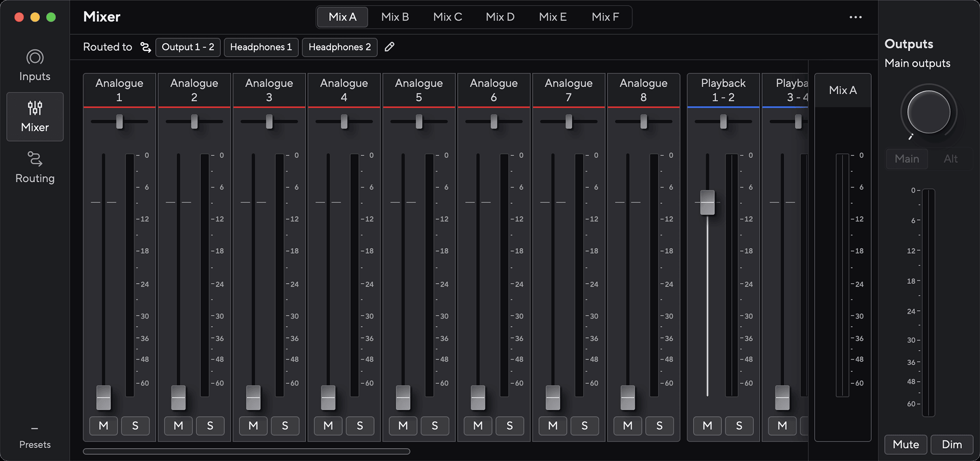Switch to the Mix F tab
Image resolution: width=980 pixels, height=461 pixels.
pos(605,17)
